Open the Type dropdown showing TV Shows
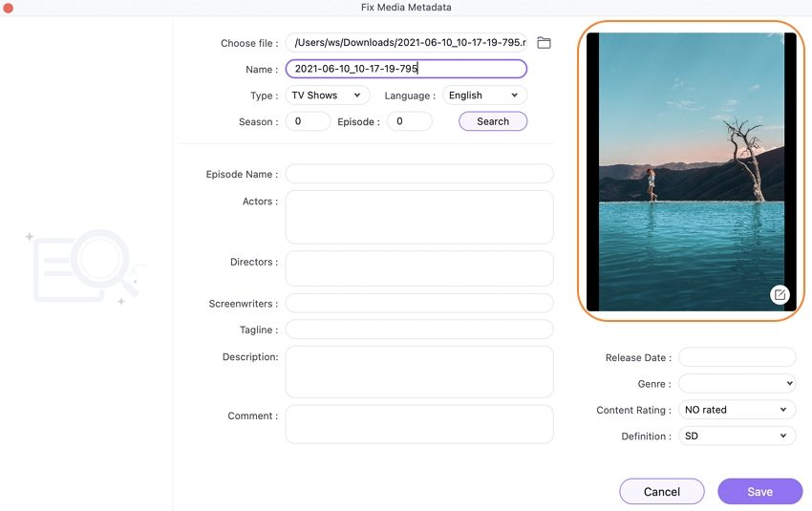 pyautogui.click(x=328, y=96)
